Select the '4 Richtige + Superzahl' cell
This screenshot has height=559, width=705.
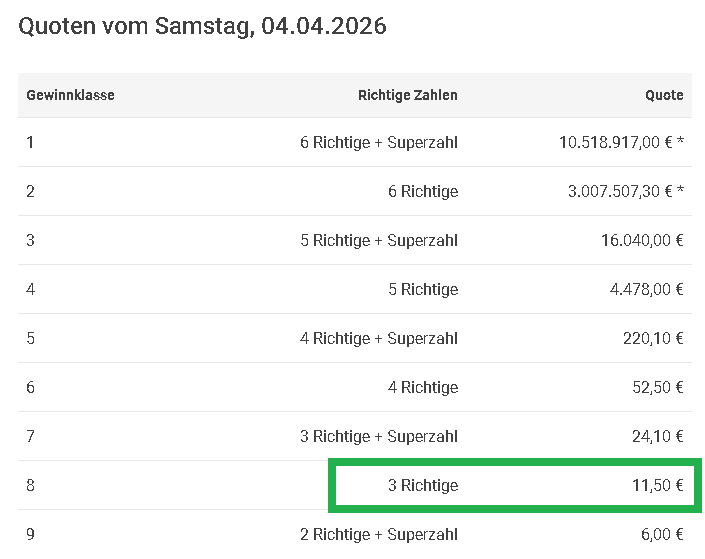pos(378,338)
